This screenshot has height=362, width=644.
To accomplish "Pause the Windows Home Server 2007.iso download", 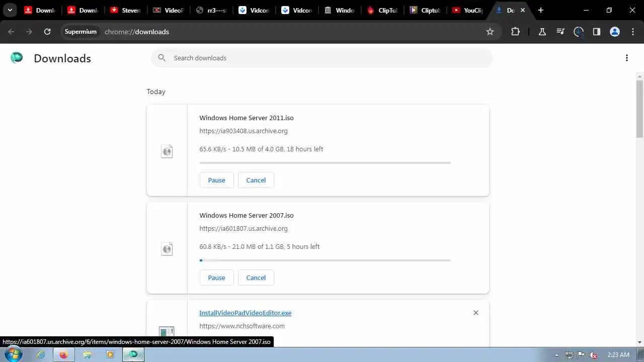I will (217, 278).
